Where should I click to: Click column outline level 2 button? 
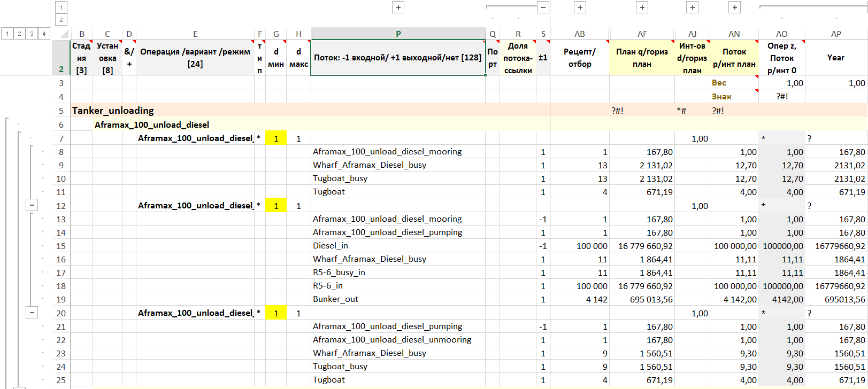(61, 20)
